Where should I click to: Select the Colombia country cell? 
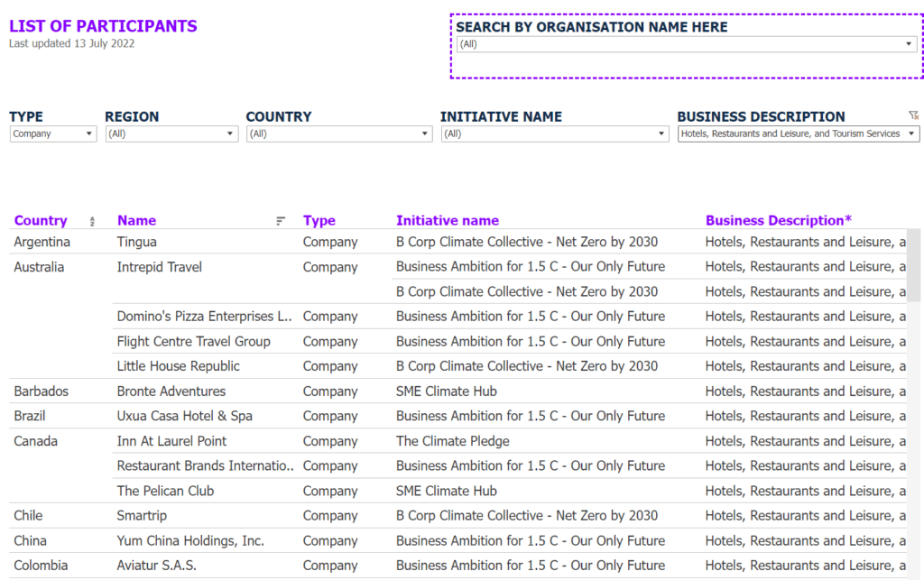(x=41, y=566)
